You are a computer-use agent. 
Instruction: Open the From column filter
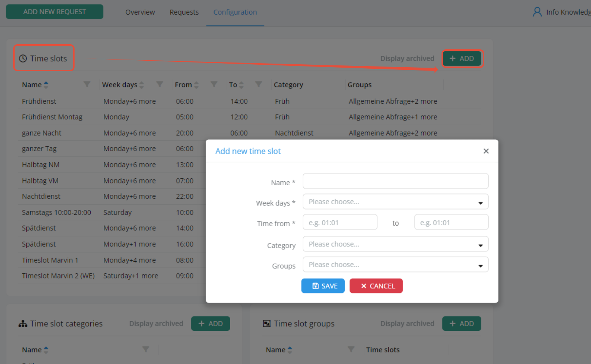pos(214,84)
